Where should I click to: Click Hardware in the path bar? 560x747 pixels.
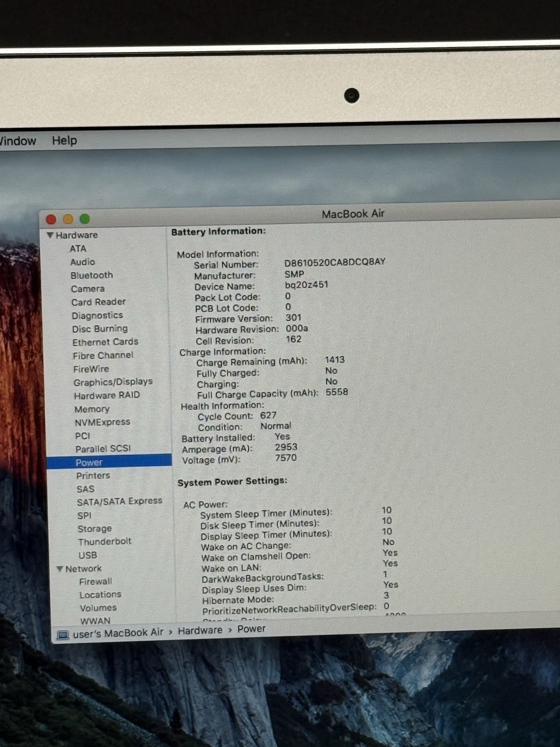coord(200,631)
